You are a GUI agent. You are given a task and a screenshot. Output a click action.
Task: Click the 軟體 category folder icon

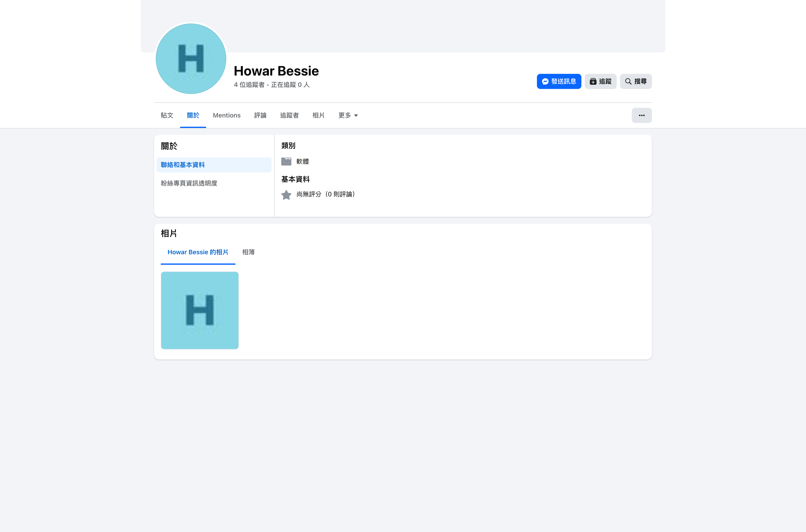[x=286, y=162]
